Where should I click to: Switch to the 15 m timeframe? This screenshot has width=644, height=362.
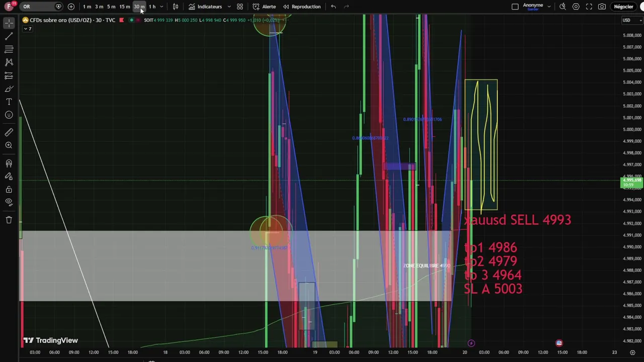[125, 7]
